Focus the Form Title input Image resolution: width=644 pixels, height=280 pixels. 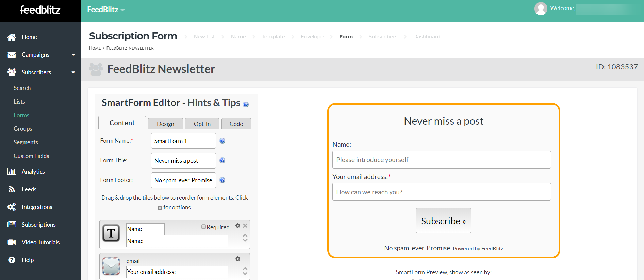click(x=183, y=160)
